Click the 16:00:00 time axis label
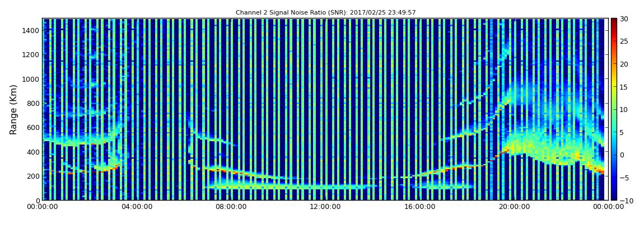Screen dimensions: 644x228 (420, 207)
